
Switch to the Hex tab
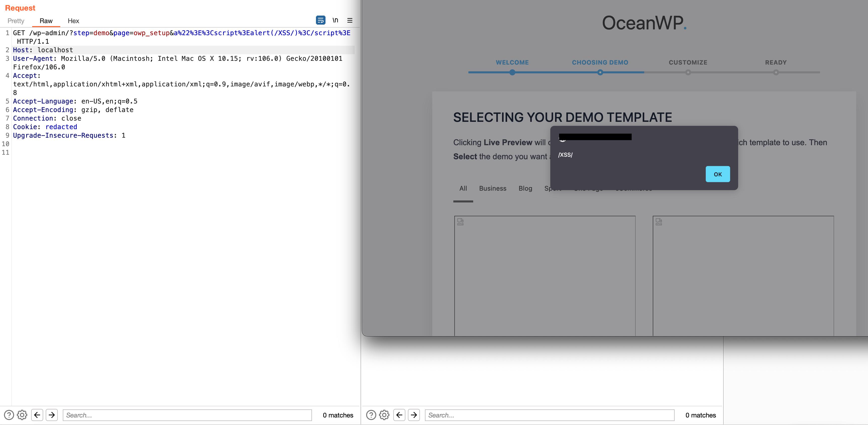coord(73,21)
